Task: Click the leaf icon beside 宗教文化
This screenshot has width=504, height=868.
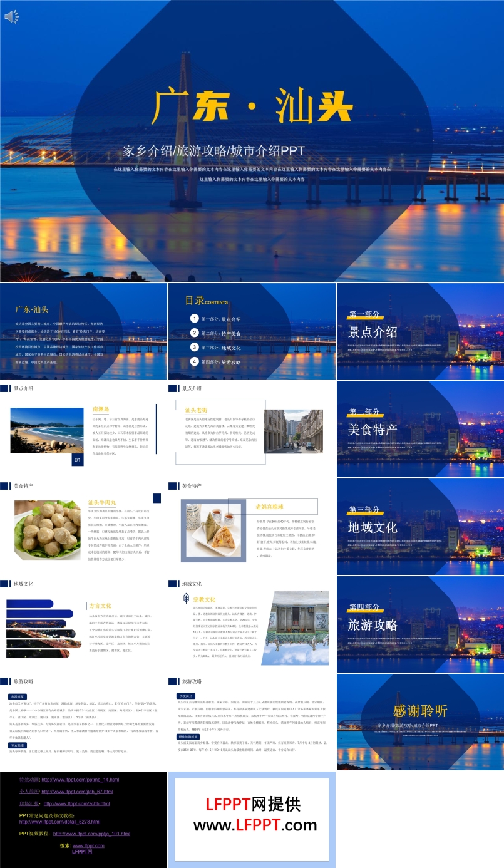Action: [x=186, y=599]
